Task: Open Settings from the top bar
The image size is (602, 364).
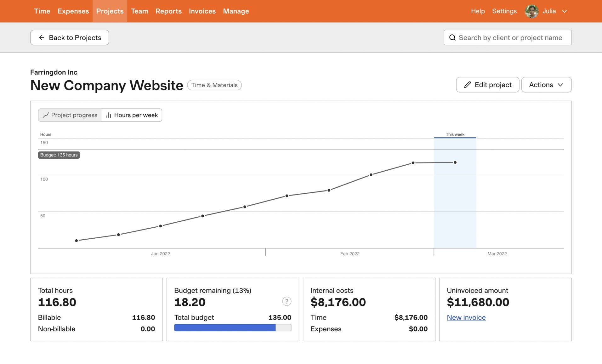Action: 504,11
